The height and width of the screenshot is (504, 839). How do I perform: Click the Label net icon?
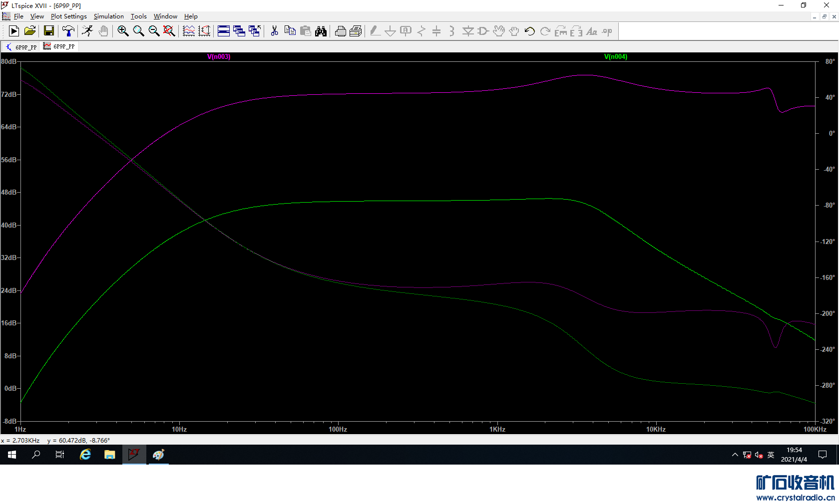(x=406, y=31)
